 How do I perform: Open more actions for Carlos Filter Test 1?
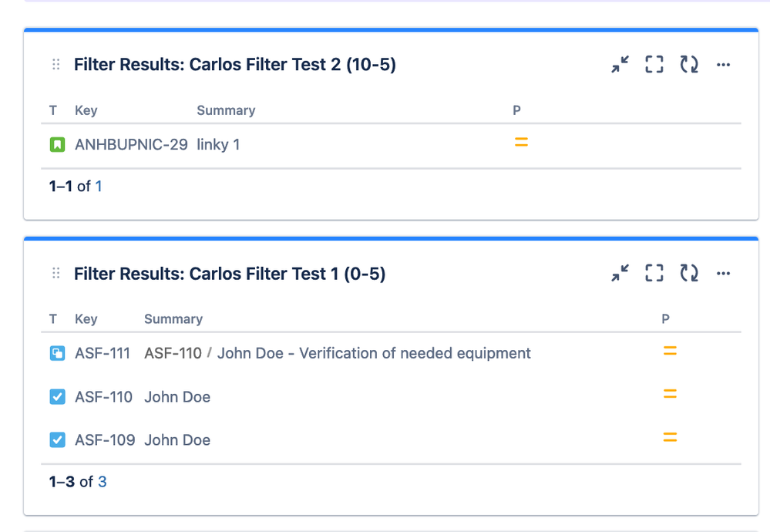tap(723, 273)
